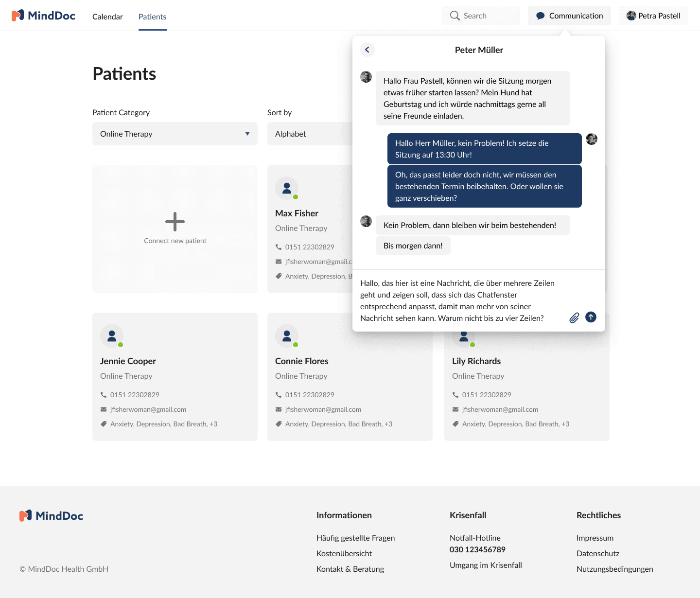Click the hotline number 030 123456789
Screen dimensions: 700x598
point(477,549)
